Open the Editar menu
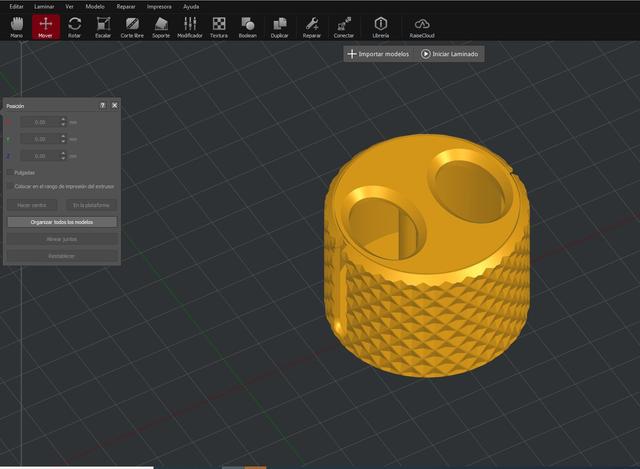Image resolution: width=640 pixels, height=469 pixels. 16,7
